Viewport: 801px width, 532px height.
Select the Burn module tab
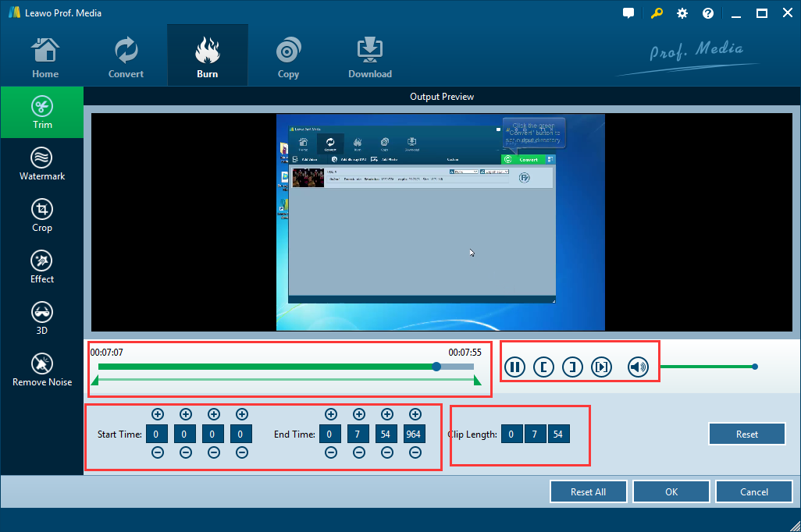click(208, 55)
